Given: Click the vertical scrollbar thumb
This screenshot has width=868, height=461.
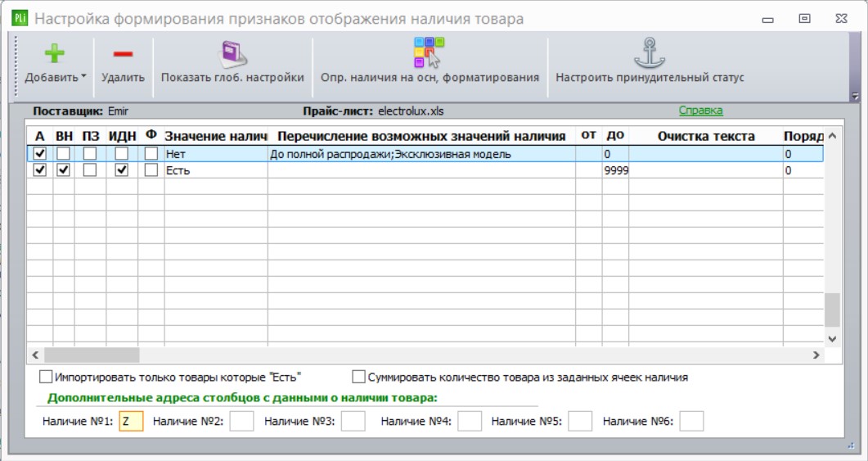Looking at the screenshot, I should [832, 310].
